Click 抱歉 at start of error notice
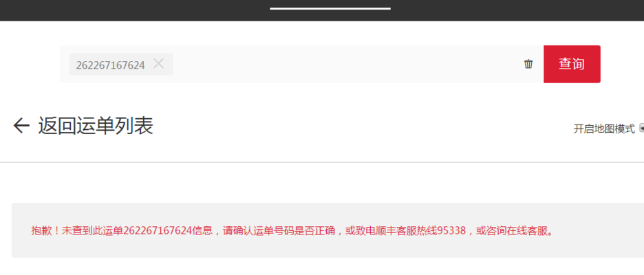This screenshot has width=644, height=275. pyautogui.click(x=41, y=231)
